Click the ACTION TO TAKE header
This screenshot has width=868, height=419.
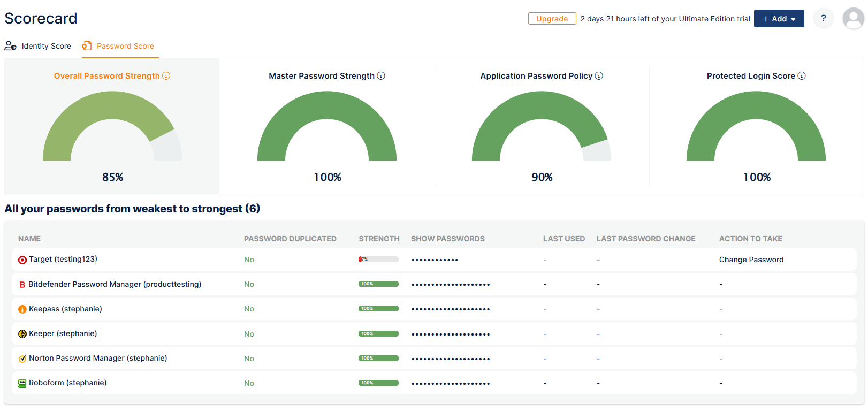click(751, 239)
